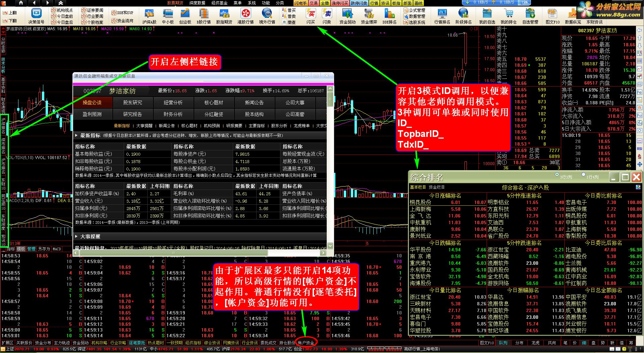Select 分红融资 in the info dialog
644x353 pixels.
pos(214,114)
